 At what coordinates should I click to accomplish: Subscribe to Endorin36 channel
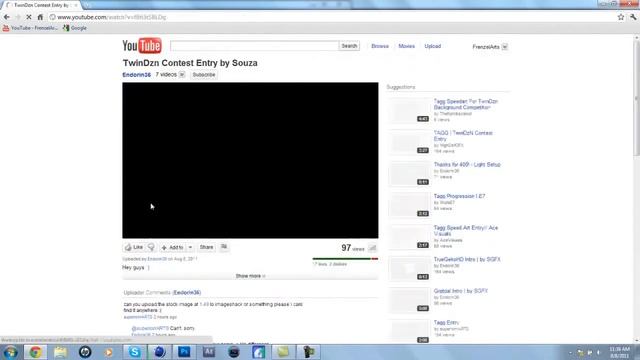coord(204,75)
